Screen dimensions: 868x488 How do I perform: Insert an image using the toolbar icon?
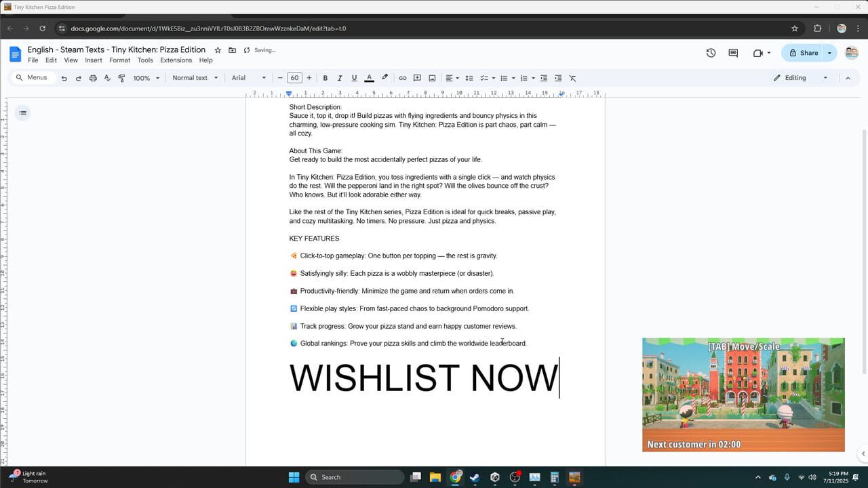pos(432,77)
